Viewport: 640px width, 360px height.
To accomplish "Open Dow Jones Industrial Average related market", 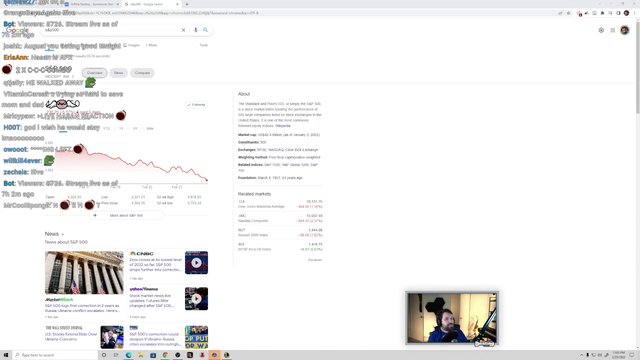I will (x=280, y=204).
